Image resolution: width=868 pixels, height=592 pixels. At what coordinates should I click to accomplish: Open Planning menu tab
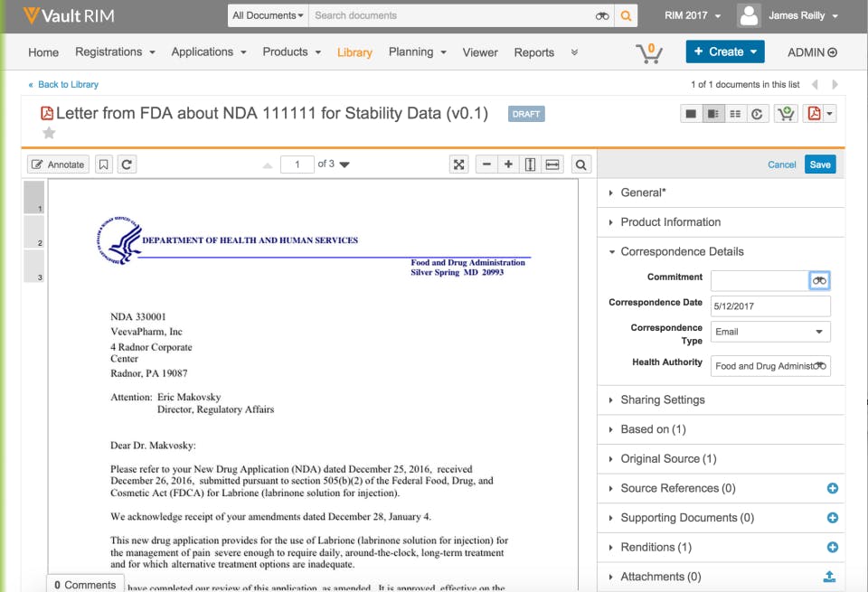[418, 52]
